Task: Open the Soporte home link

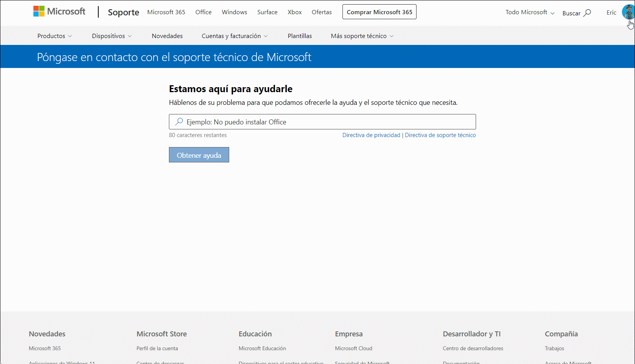Action: tap(123, 12)
